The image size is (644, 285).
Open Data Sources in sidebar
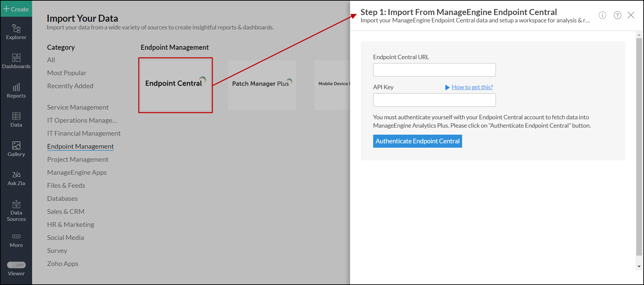tap(16, 210)
